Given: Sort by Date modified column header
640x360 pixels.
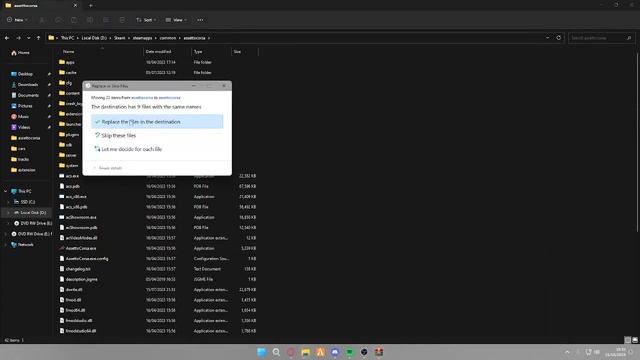Looking at the screenshot, I should [x=158, y=52].
